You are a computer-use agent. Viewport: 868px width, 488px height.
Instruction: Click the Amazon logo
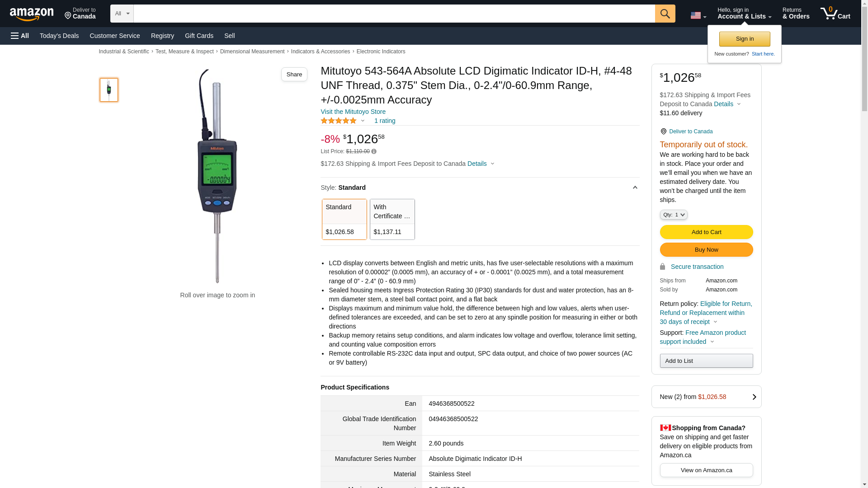(x=32, y=14)
